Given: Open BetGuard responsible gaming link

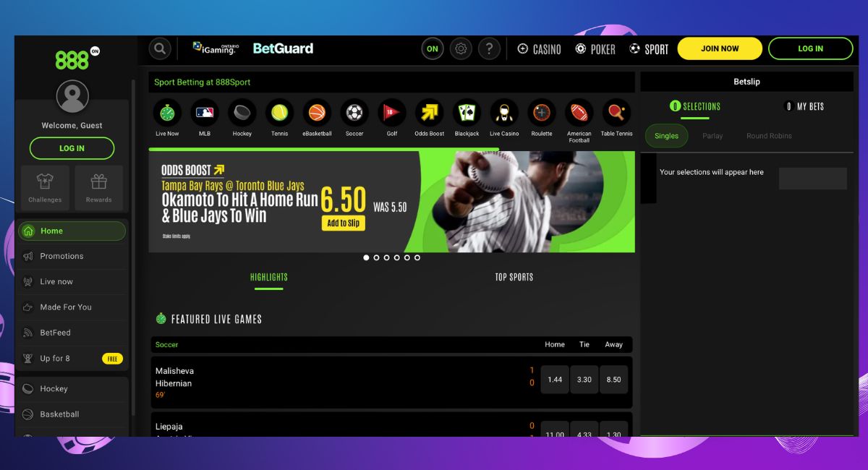Looking at the screenshot, I should (283, 48).
